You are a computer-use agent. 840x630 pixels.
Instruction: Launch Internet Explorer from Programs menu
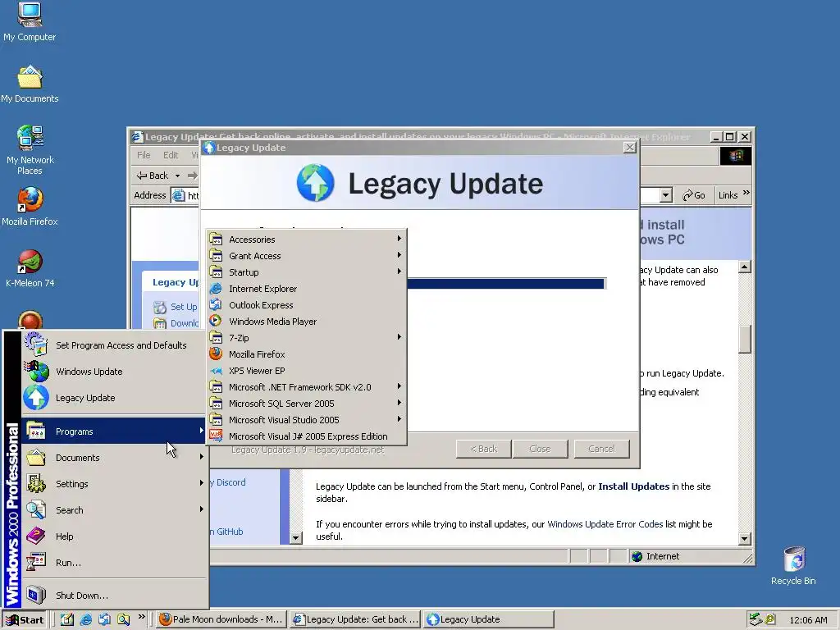coord(307,289)
